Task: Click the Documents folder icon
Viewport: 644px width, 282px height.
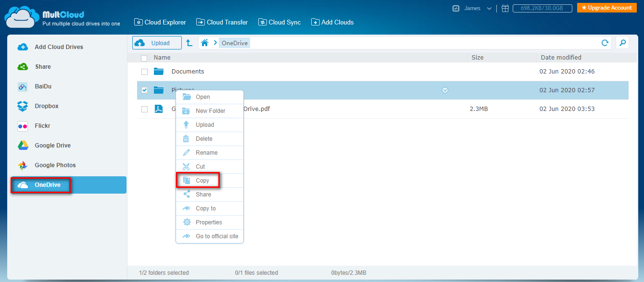Action: pos(159,72)
